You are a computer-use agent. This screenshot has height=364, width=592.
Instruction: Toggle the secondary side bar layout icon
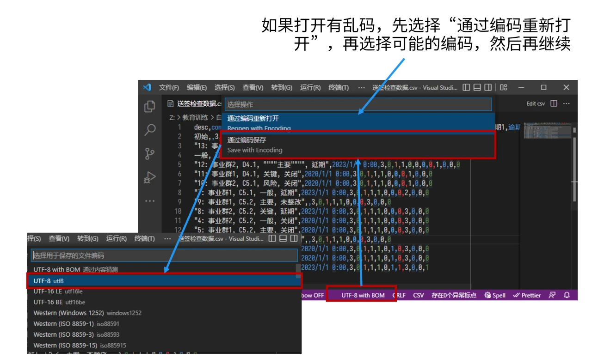coord(487,87)
